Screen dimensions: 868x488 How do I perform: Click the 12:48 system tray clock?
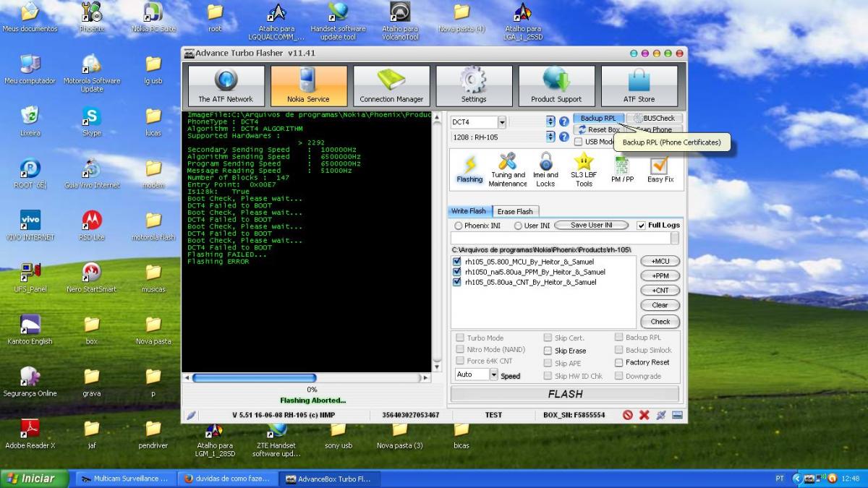coord(851,479)
